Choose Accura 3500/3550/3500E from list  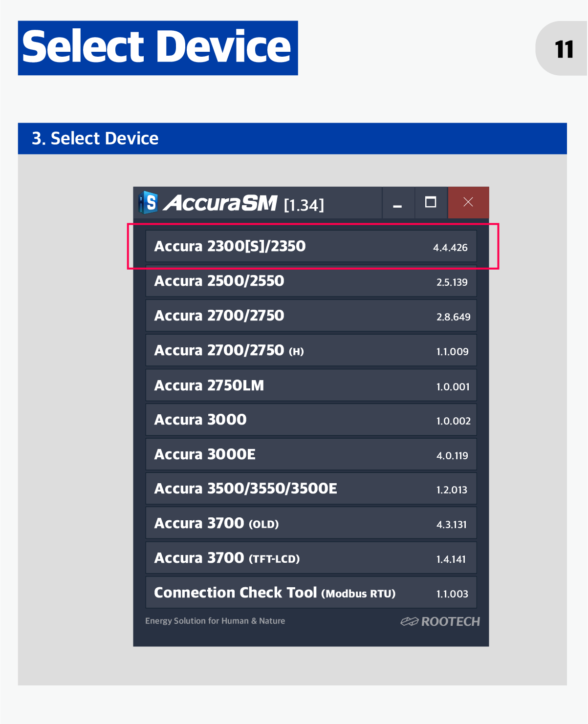coord(311,489)
